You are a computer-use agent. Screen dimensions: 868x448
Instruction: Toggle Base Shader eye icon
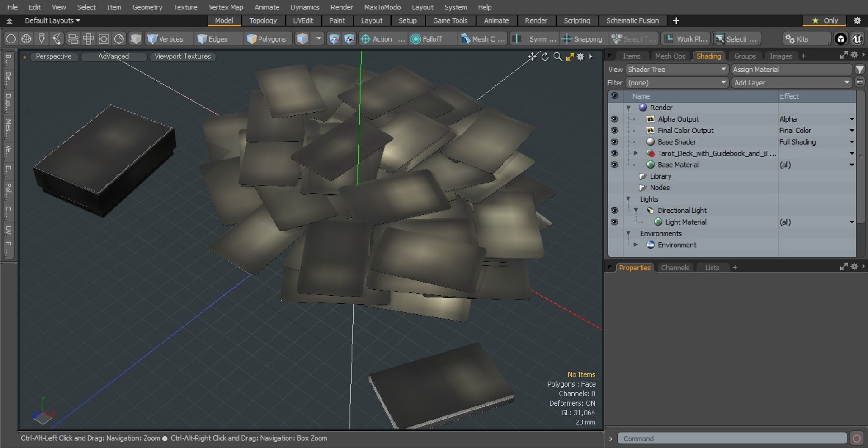tap(614, 142)
